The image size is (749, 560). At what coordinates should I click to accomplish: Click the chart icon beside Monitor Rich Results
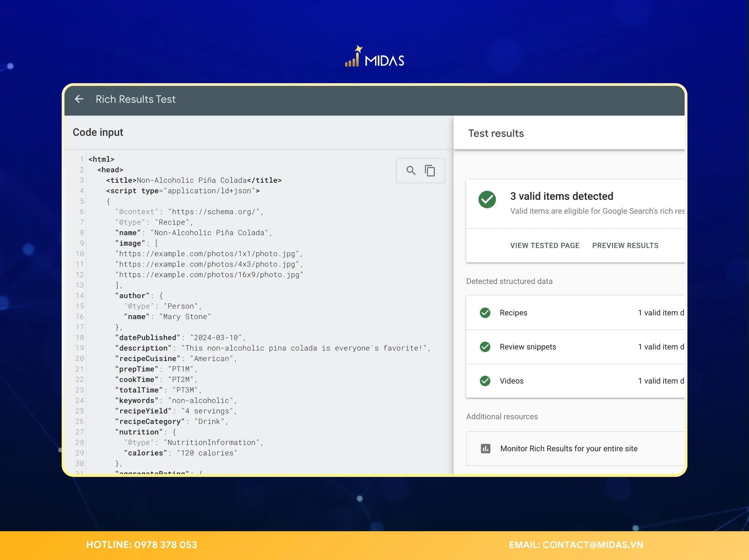pyautogui.click(x=486, y=449)
